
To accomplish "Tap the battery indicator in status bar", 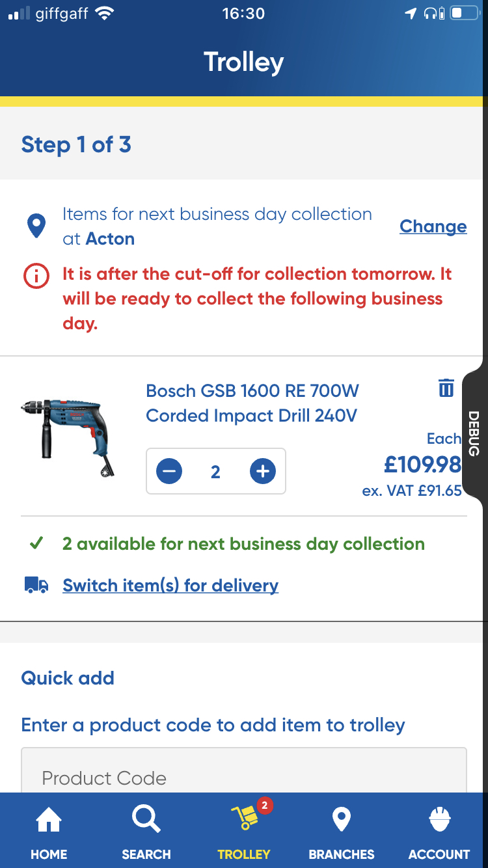I will pyautogui.click(x=463, y=14).
